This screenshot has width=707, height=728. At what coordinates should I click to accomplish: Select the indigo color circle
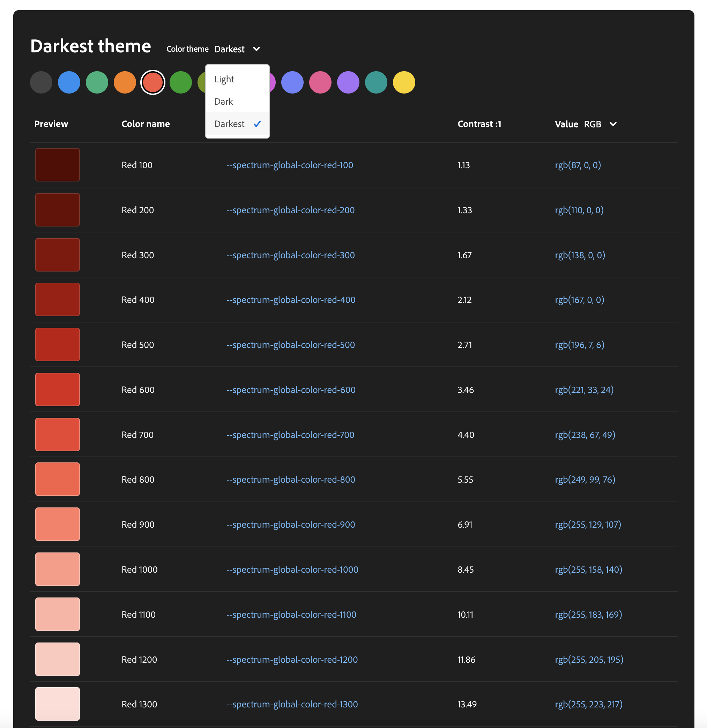[292, 82]
